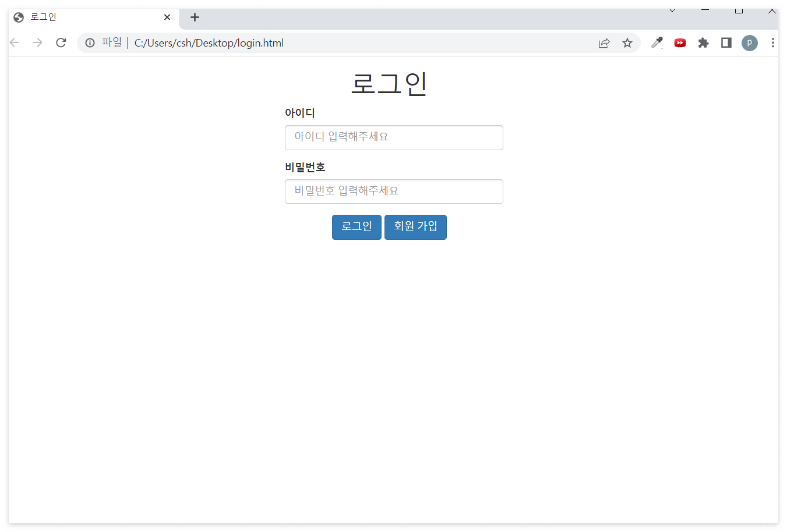Minimize the browser window
The image size is (787, 532).
pos(705,10)
